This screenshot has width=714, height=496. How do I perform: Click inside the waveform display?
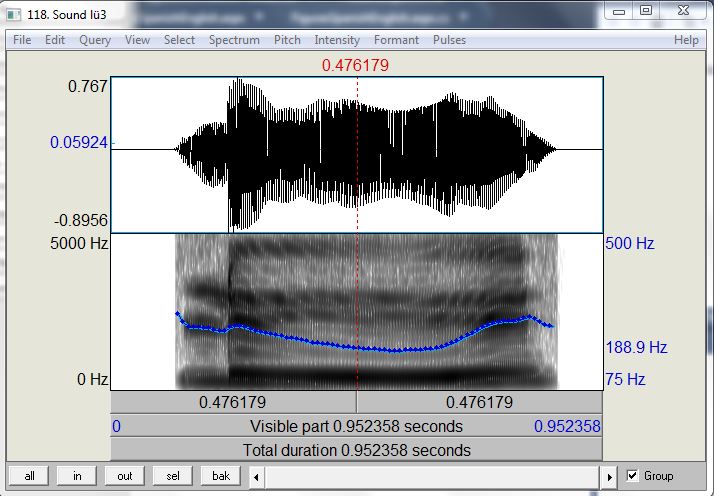coord(357,155)
